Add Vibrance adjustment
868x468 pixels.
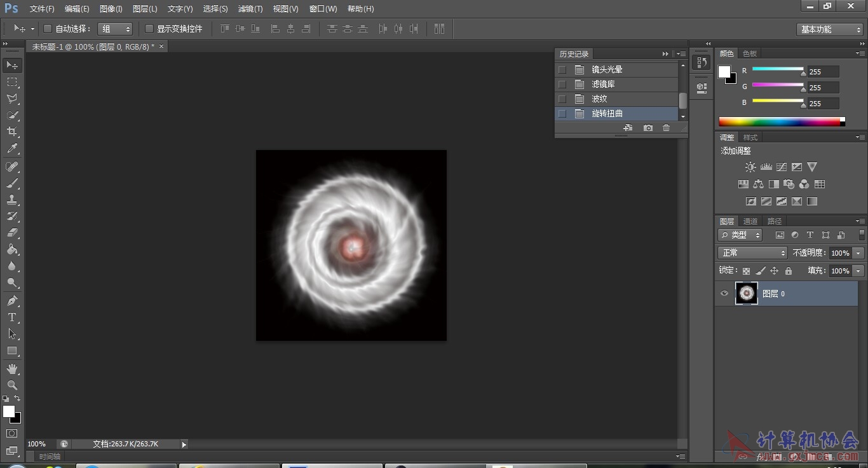point(812,167)
